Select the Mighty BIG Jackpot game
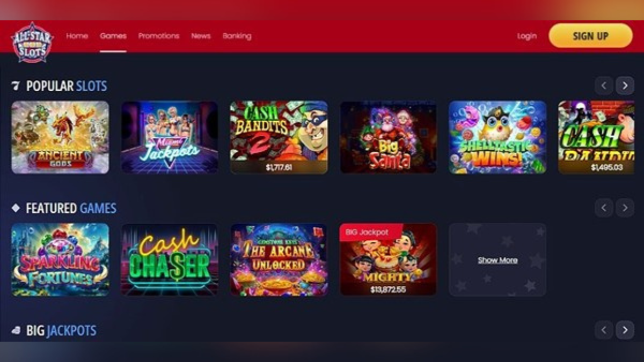Screen dimensions: 644x362 pos(389,260)
